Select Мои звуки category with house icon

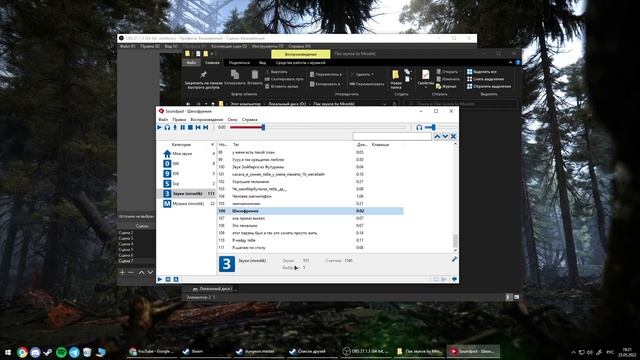point(186,154)
